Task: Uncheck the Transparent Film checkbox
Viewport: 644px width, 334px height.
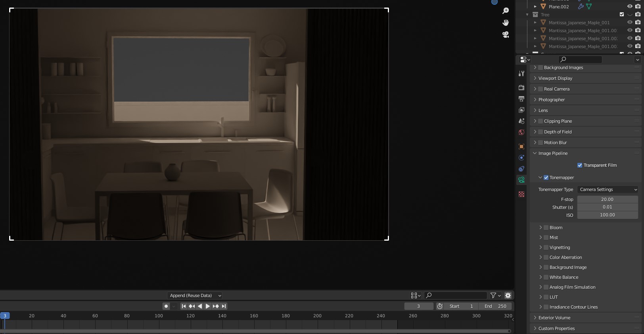Action: (580, 165)
